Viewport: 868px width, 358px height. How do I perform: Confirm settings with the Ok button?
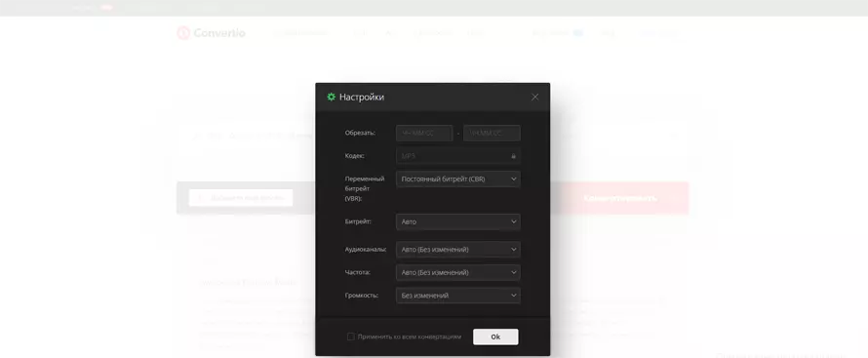click(x=495, y=337)
